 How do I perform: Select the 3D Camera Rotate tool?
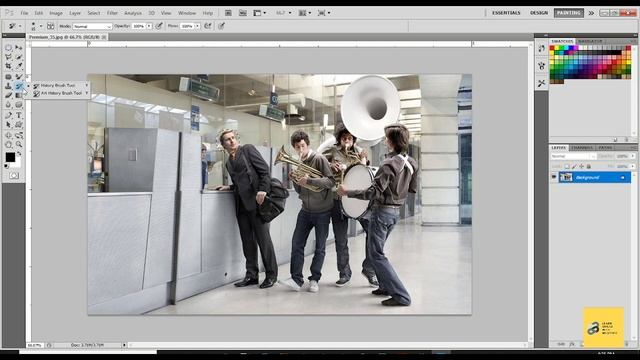(x=19, y=135)
